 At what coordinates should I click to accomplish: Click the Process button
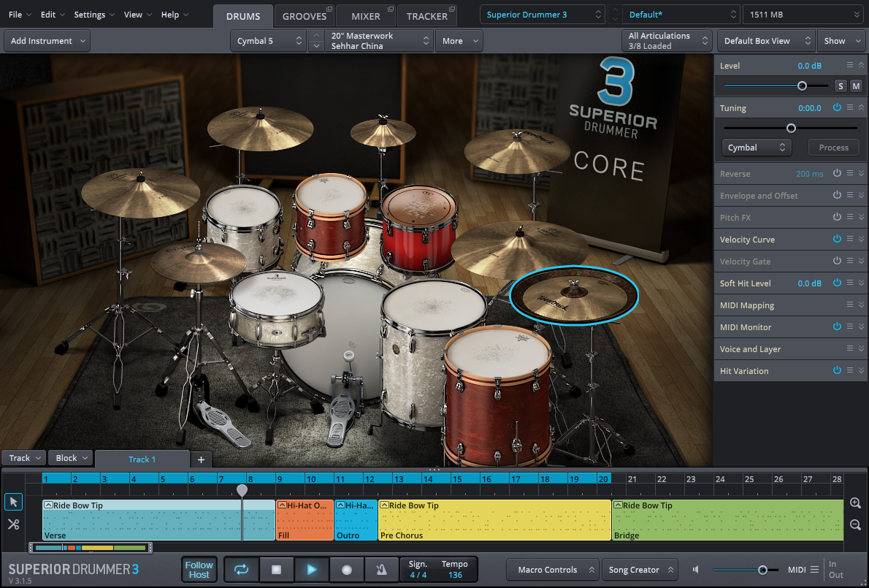coord(833,148)
